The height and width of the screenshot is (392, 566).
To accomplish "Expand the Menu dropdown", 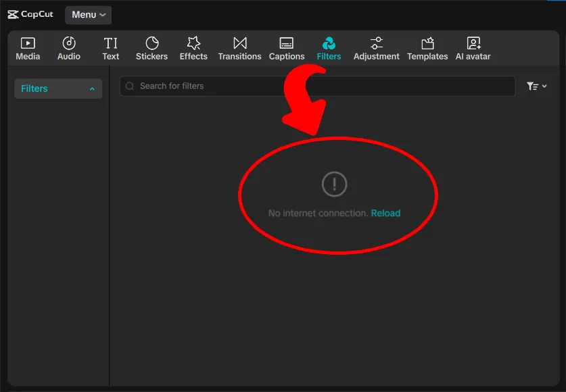I will click(x=89, y=15).
